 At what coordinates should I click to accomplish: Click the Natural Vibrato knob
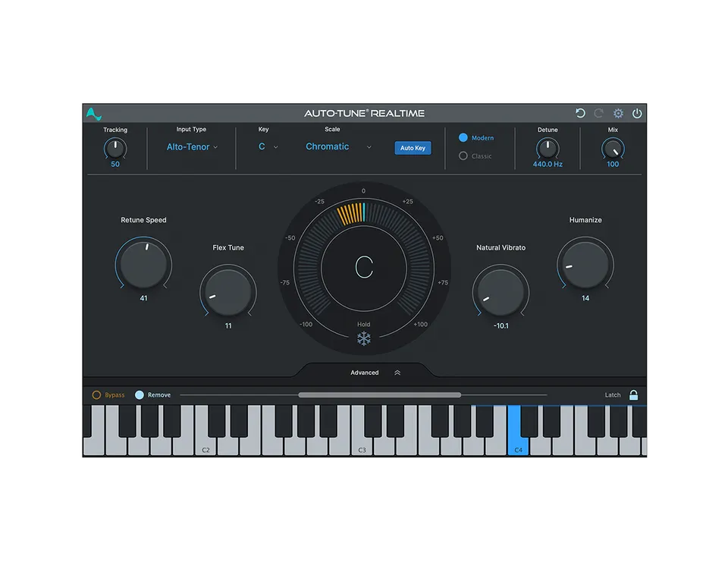point(500,291)
